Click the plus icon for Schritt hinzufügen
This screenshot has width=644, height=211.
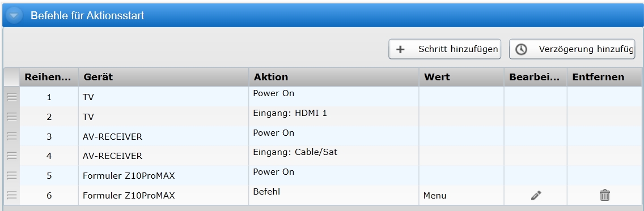point(400,49)
